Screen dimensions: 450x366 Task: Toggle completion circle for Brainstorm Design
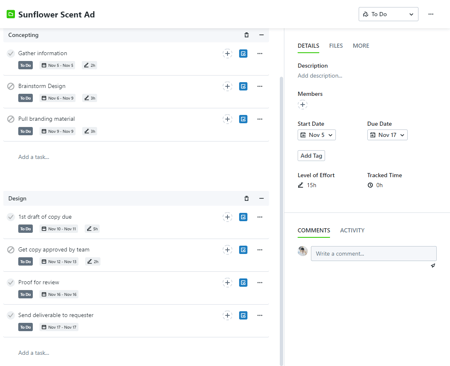(11, 86)
